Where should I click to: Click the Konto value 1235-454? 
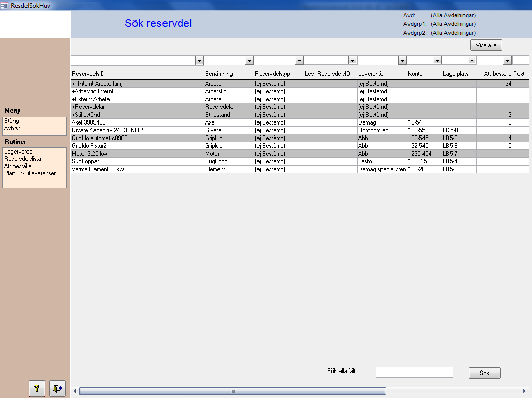click(425, 154)
